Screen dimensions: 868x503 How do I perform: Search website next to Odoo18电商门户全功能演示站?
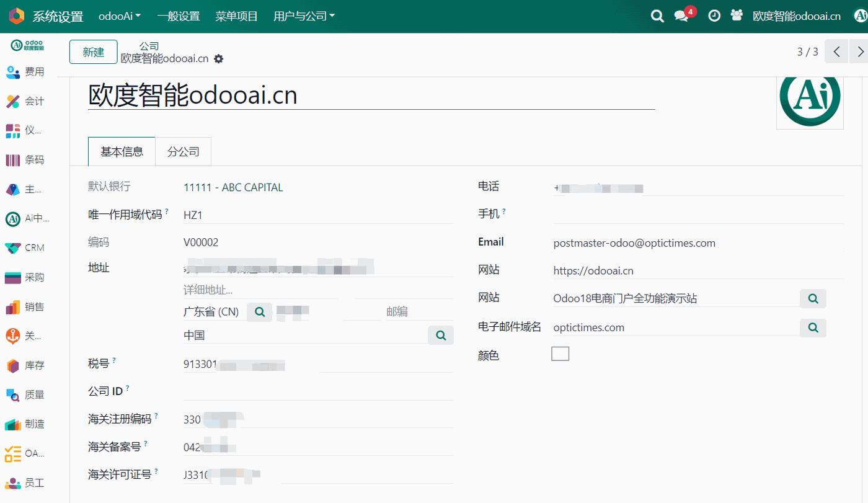813,298
